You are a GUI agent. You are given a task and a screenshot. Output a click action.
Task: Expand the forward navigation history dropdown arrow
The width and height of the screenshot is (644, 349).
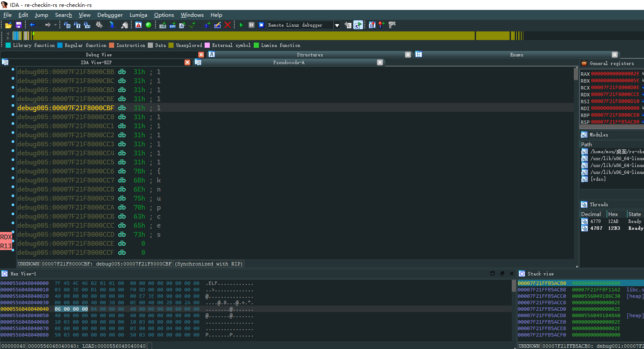[x=55, y=25]
